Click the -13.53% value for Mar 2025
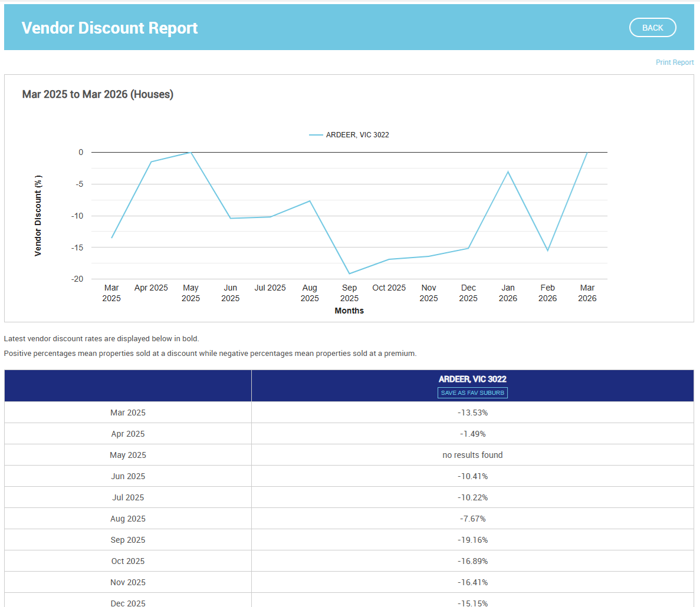 coord(472,413)
